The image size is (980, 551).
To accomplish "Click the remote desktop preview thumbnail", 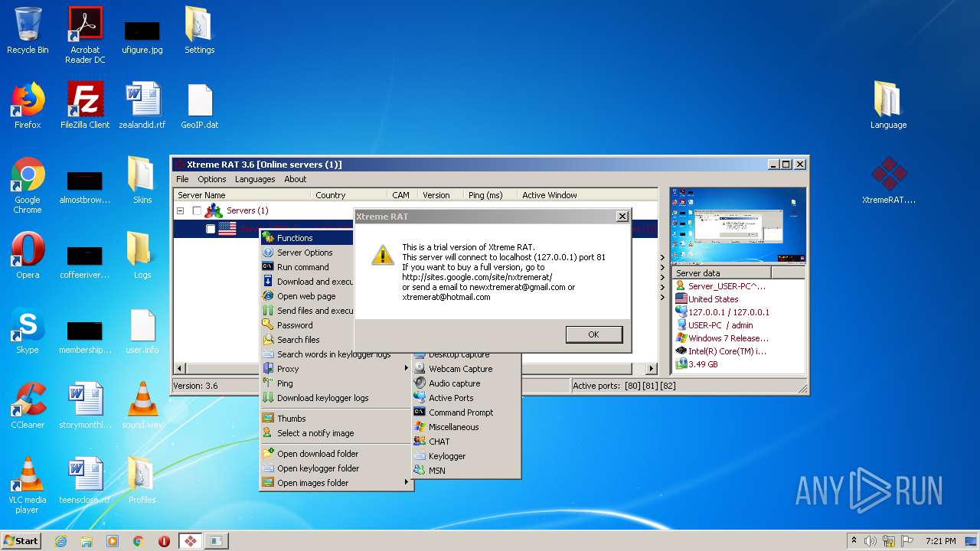I will click(x=738, y=226).
